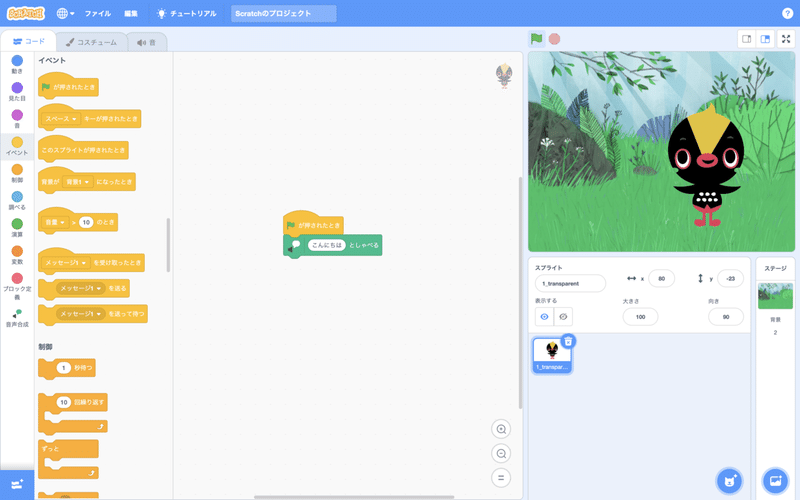This screenshot has height=500, width=800.
Task: Select the purple 音 sound category
Action: 17,118
